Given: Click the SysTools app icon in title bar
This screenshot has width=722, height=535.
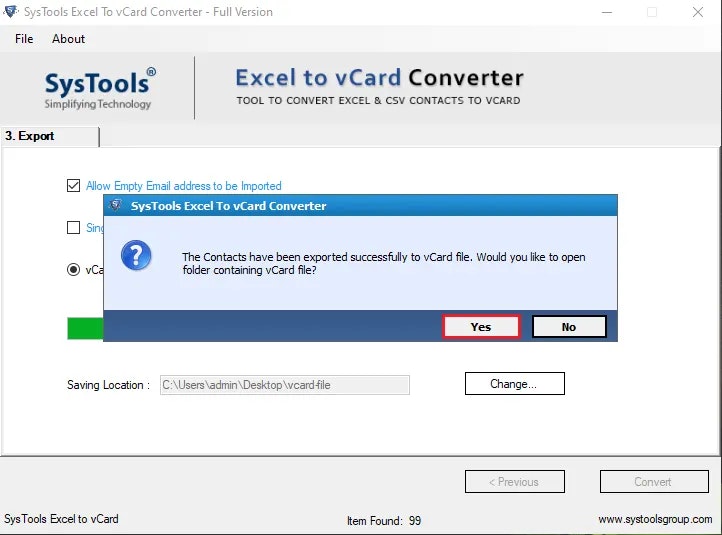Looking at the screenshot, I should pyautogui.click(x=10, y=12).
